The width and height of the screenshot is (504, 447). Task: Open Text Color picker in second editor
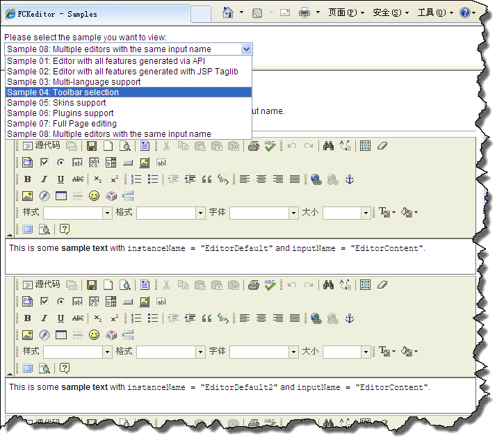387,352
